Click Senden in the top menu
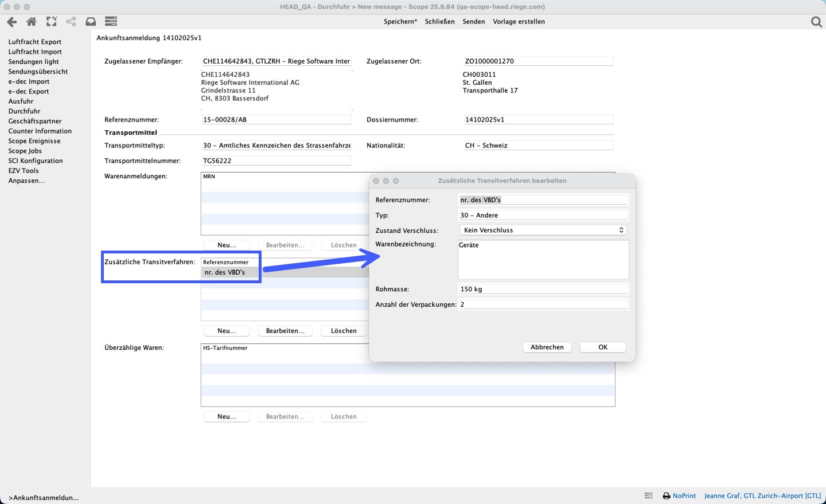This screenshot has width=826, height=504. pyautogui.click(x=473, y=22)
